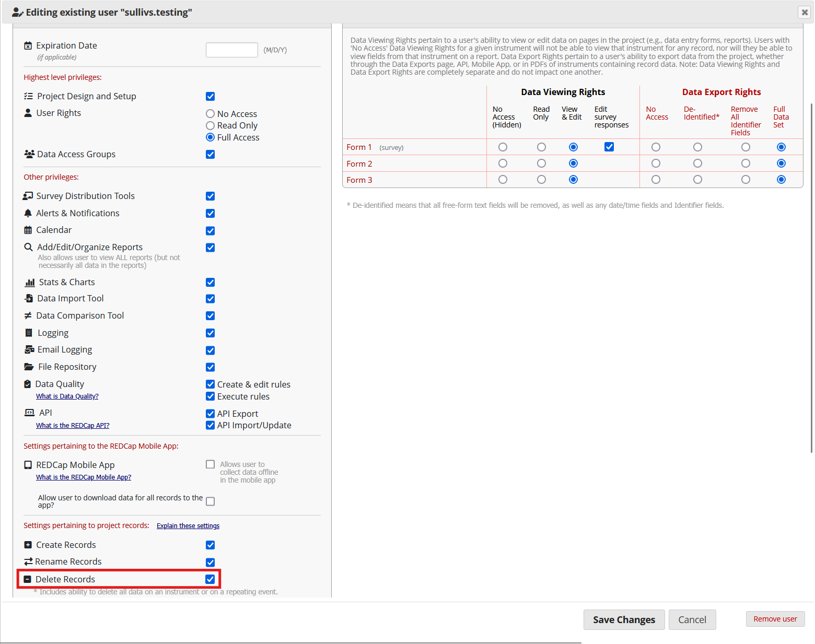
Task: Click the Stats & Charts bar chart icon
Action: pyautogui.click(x=29, y=282)
